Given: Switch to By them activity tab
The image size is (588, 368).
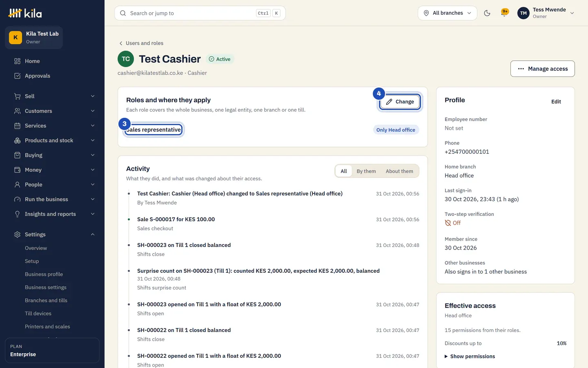Looking at the screenshot, I should [x=366, y=171].
